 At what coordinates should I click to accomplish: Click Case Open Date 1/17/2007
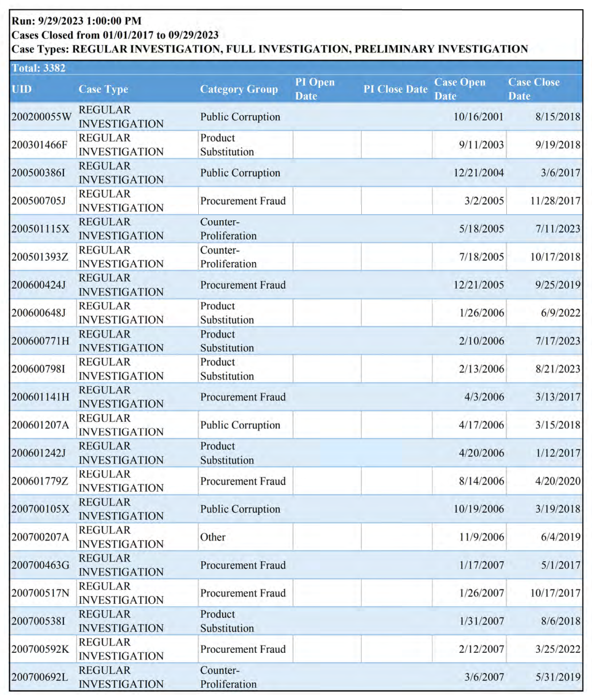(481, 565)
